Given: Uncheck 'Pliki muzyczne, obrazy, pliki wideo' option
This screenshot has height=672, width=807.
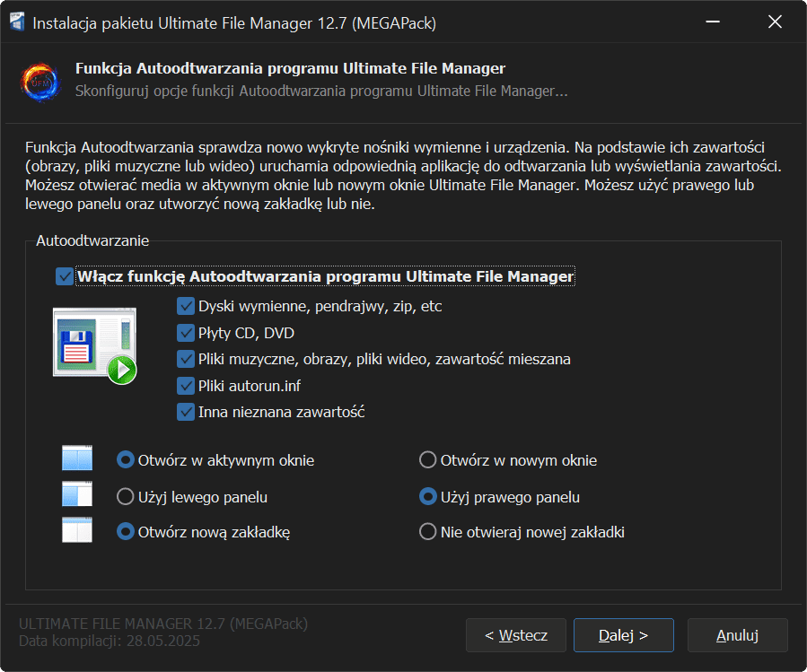Looking at the screenshot, I should click(187, 359).
